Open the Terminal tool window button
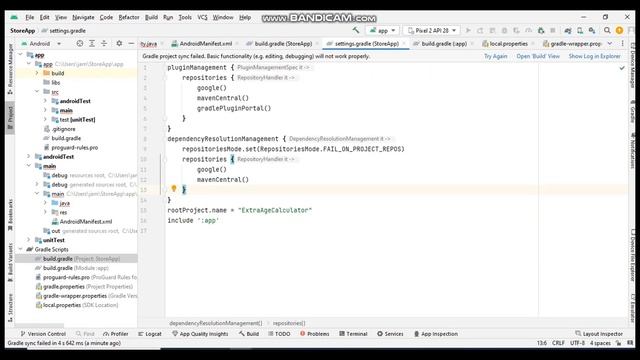The height and width of the screenshot is (360, 640). click(353, 334)
